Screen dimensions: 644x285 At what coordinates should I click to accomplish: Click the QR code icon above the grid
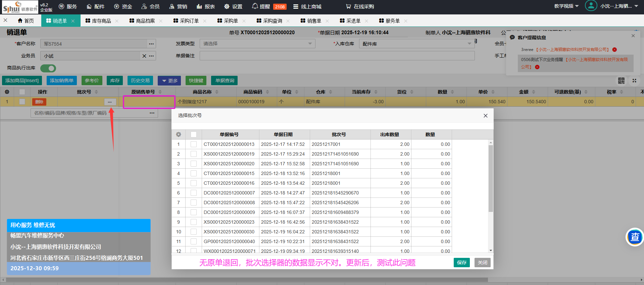621,80
